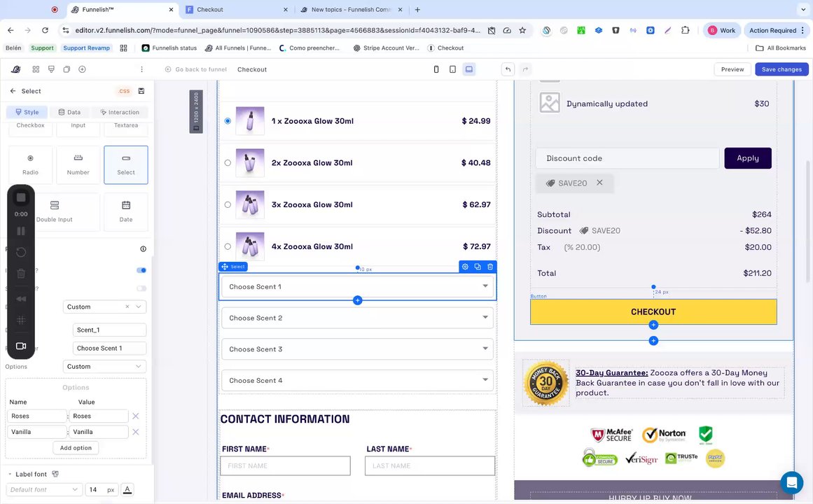Select the 2x Zoooxa Glow 30ml radio

(x=228, y=163)
